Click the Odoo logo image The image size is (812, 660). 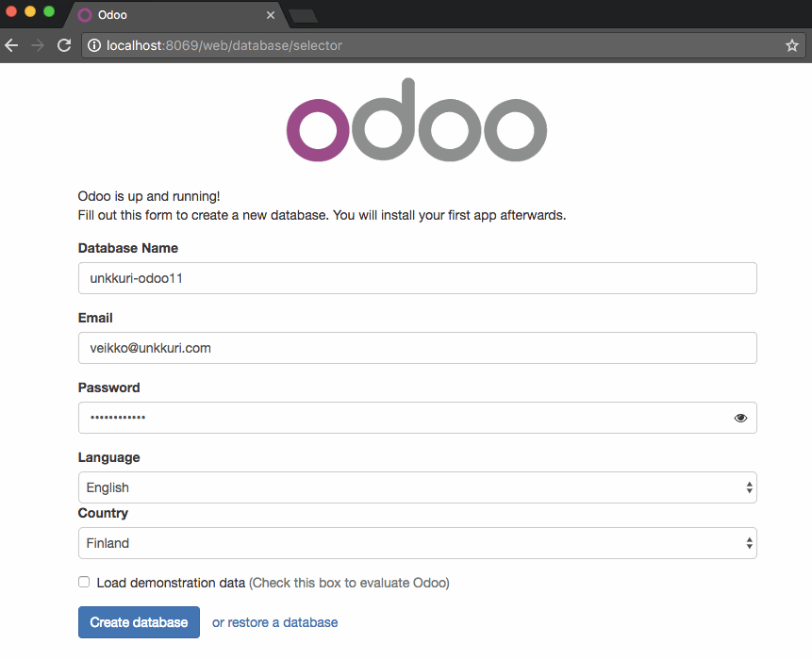(x=416, y=121)
